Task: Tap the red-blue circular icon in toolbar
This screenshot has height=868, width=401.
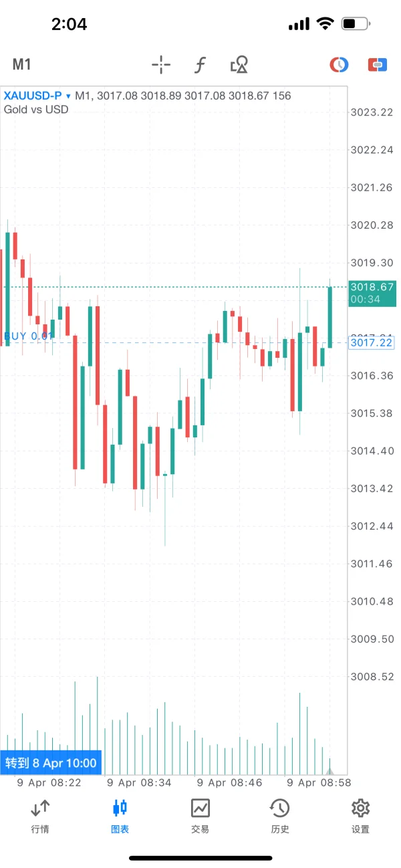Action: [340, 65]
